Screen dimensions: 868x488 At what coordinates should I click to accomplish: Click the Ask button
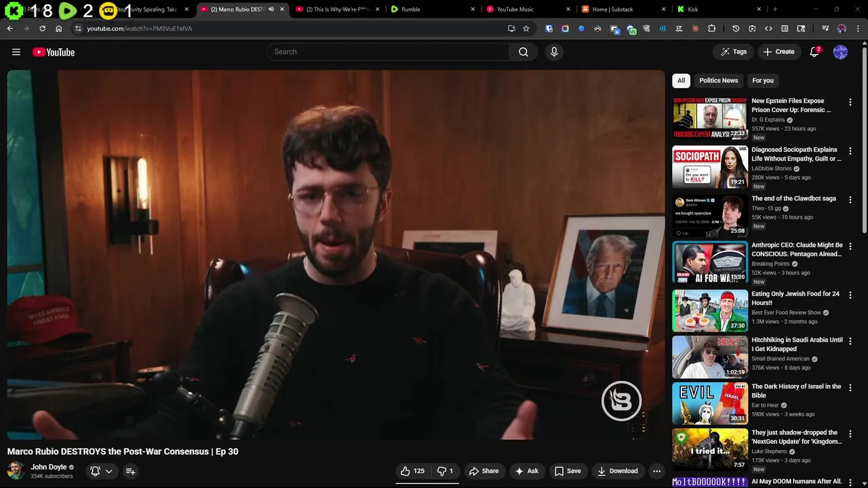526,471
